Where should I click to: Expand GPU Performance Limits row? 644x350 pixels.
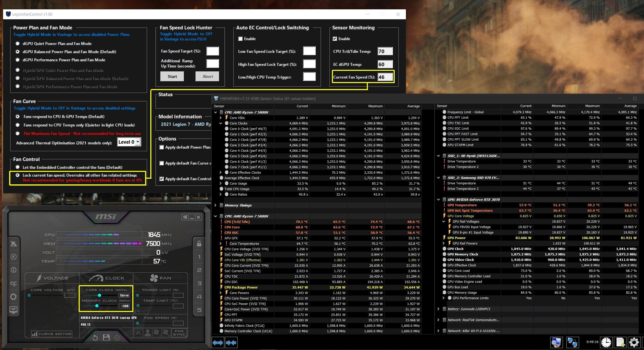click(x=444, y=298)
